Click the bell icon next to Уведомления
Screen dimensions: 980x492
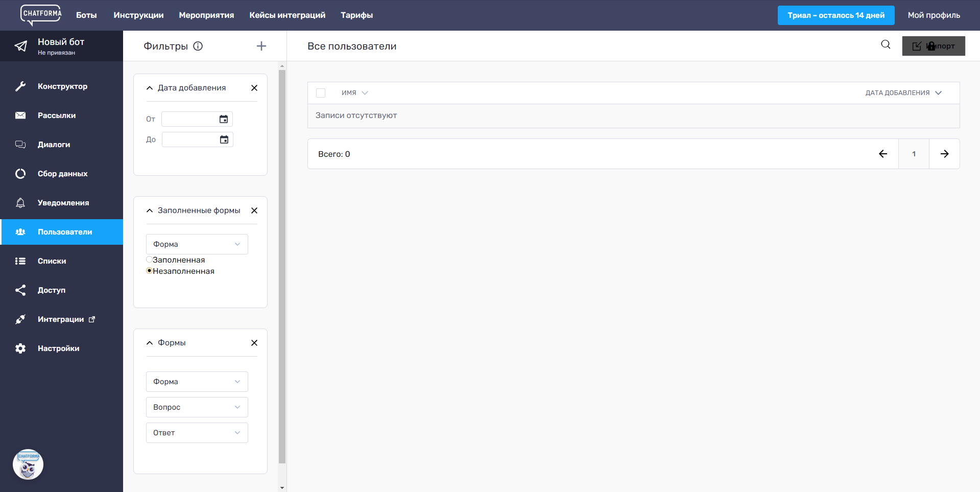point(20,203)
